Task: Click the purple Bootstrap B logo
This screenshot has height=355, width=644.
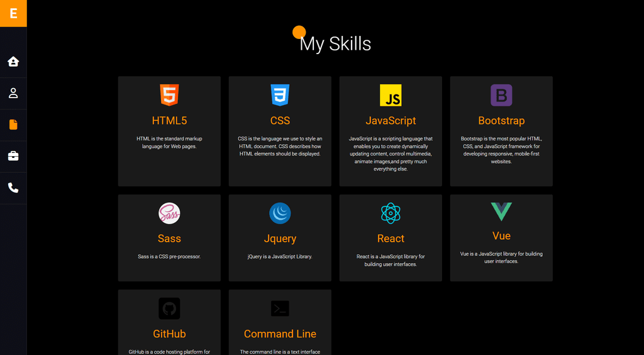Action: [x=501, y=95]
